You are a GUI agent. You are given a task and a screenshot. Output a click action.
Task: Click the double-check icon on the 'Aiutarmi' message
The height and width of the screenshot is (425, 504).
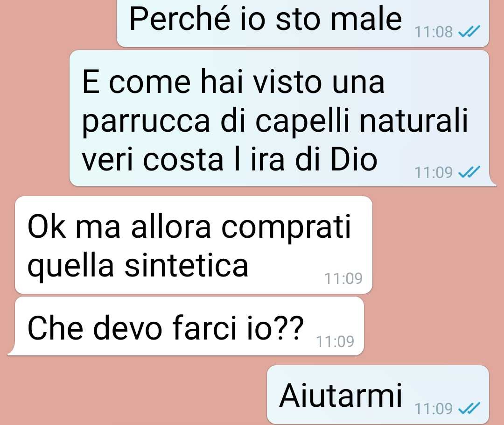469,408
